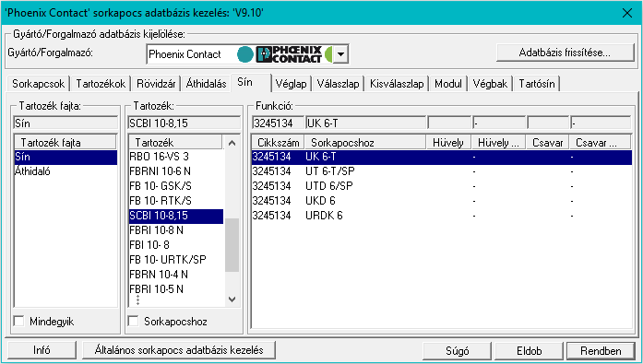
Task: Select the UT 6-T/SP row
Action: (442, 171)
